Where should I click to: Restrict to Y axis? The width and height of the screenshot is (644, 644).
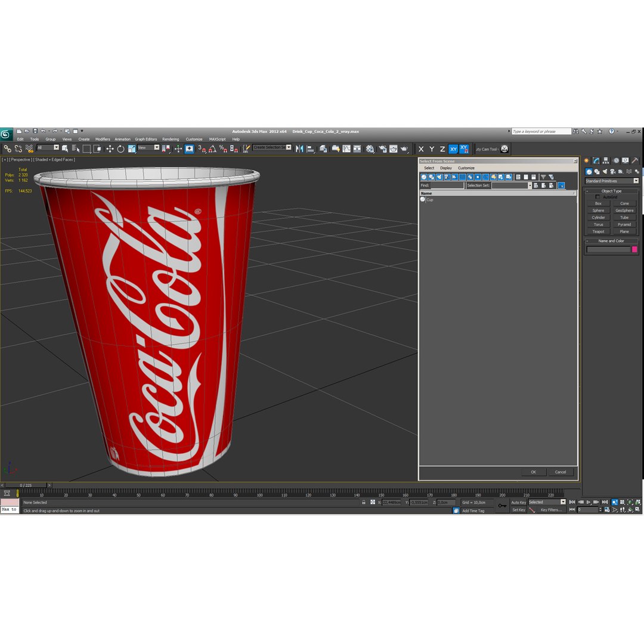click(x=432, y=149)
